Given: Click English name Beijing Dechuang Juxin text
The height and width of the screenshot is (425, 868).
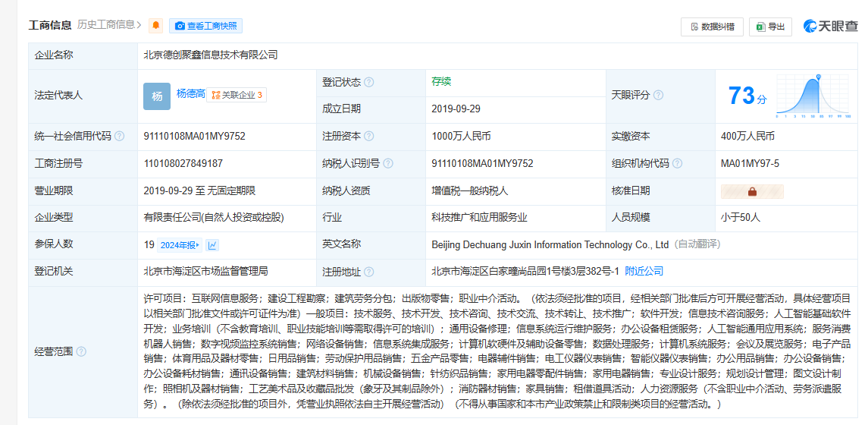Looking at the screenshot, I should [x=550, y=245].
